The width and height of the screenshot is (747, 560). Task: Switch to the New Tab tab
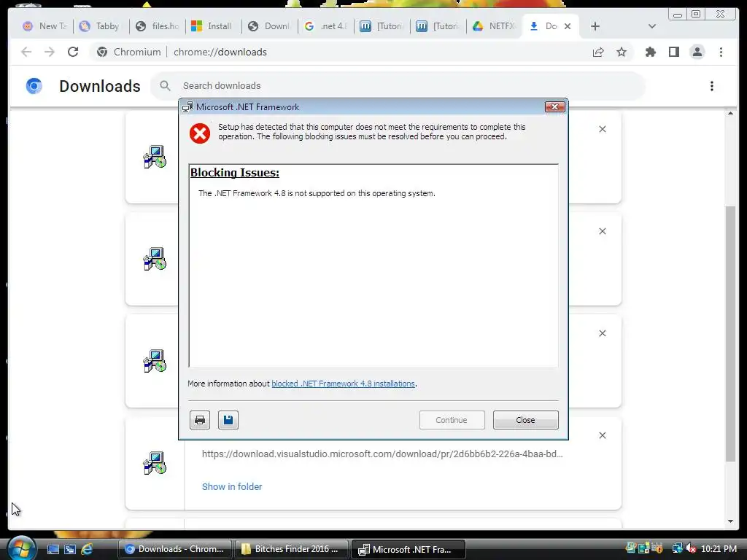(45, 26)
